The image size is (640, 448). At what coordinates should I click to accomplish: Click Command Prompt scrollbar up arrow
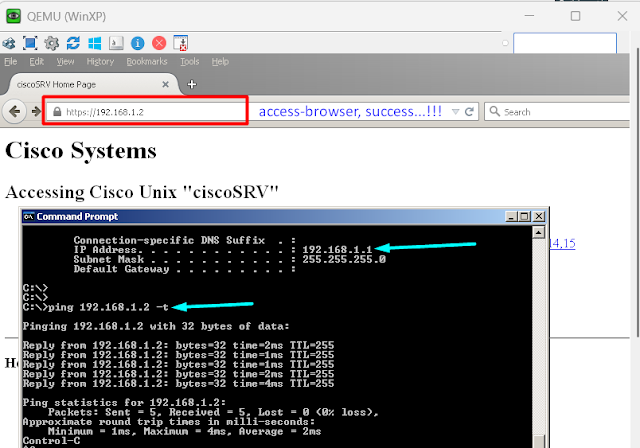(539, 233)
